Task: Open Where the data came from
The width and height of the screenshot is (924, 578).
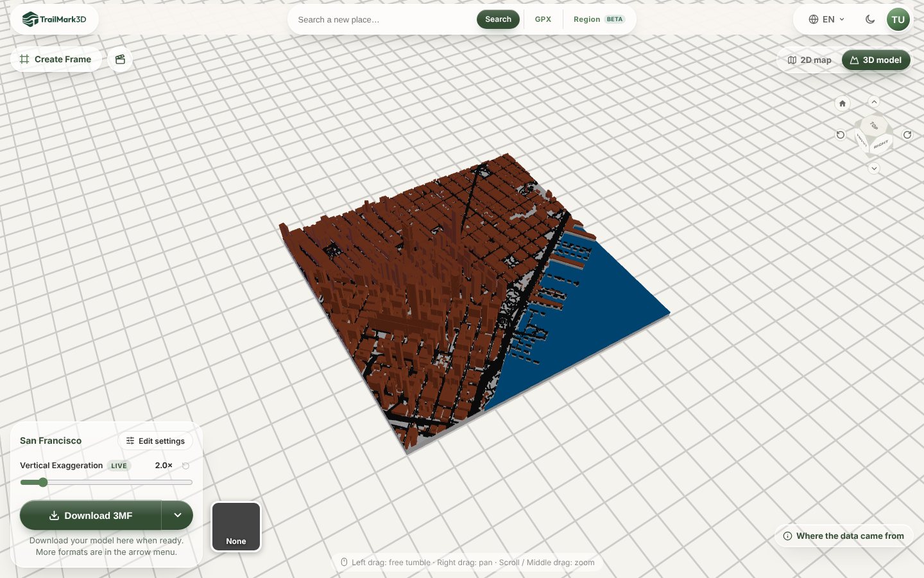Action: click(x=844, y=536)
